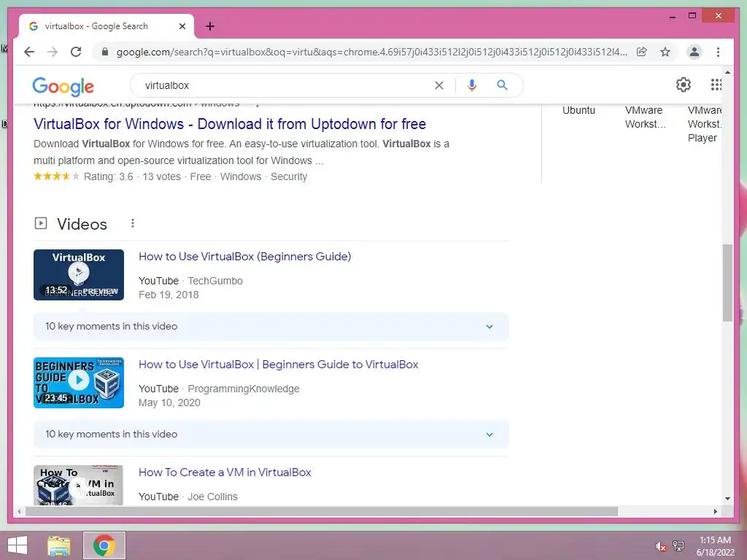The height and width of the screenshot is (560, 747).
Task: Open How To Create a VM in VirtualBox
Action: point(225,472)
